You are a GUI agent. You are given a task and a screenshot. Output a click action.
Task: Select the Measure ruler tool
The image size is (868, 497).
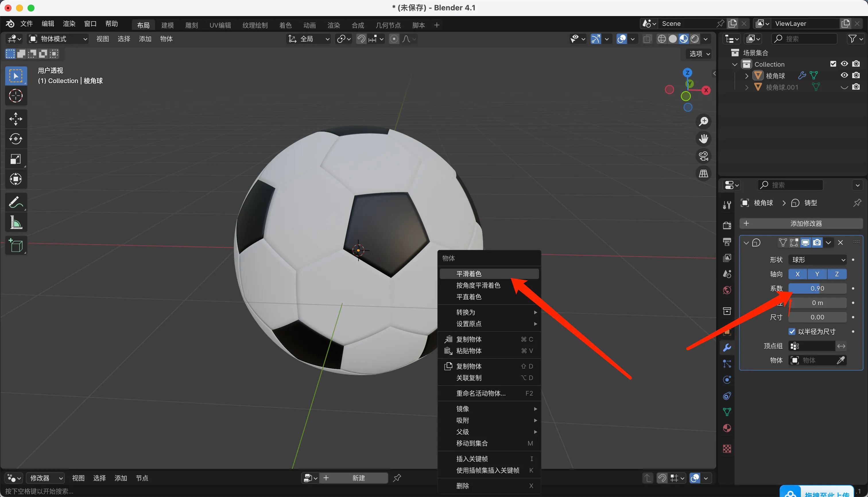(x=16, y=223)
